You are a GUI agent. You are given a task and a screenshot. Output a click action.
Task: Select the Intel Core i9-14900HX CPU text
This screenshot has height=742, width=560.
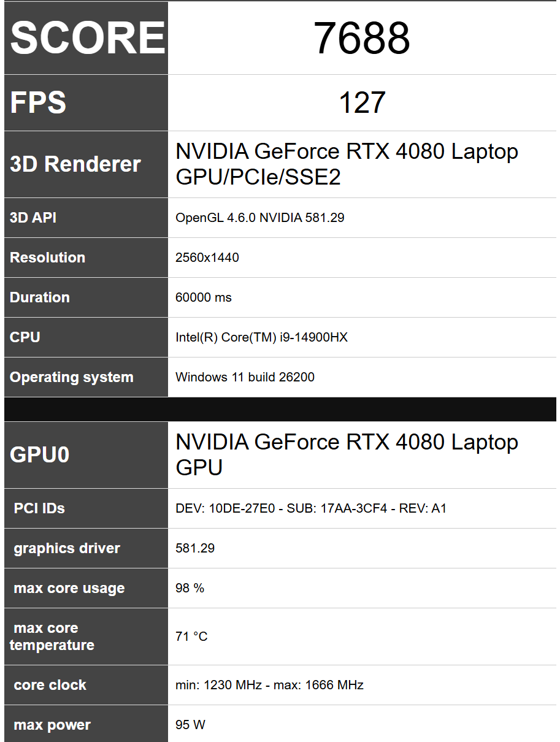click(x=261, y=337)
